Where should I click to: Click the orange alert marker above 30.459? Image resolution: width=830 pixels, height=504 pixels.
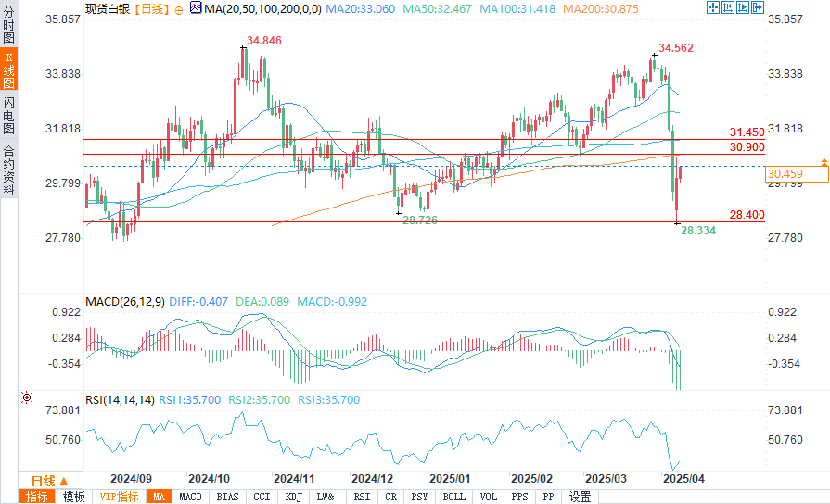[824, 162]
